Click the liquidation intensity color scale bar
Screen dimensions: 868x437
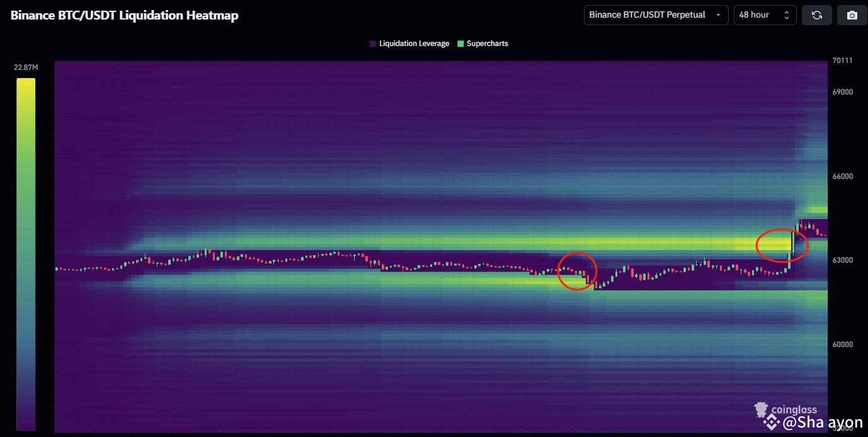26,252
